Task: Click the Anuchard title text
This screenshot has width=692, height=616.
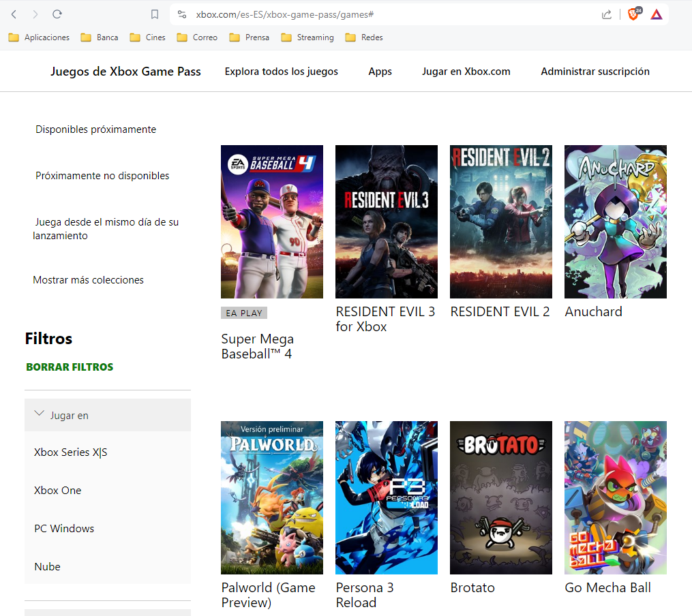Action: click(x=594, y=312)
